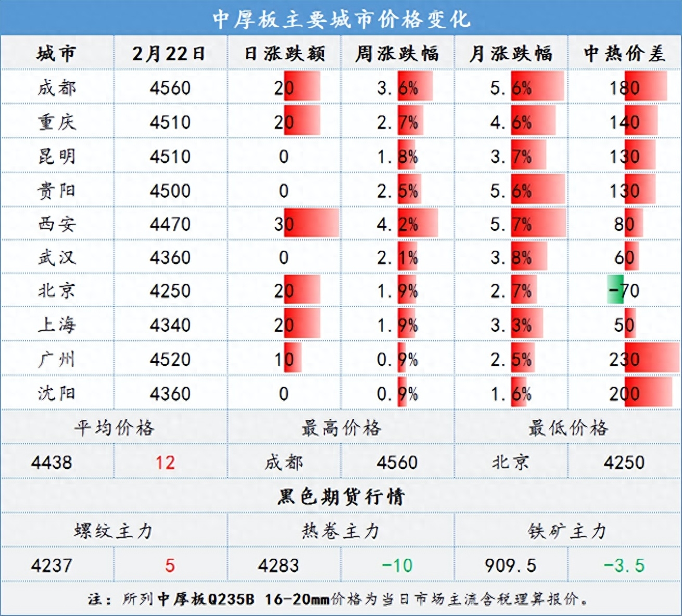682x616 pixels.
Task: Click the 月涨跌幅 column header
Action: pos(512,52)
